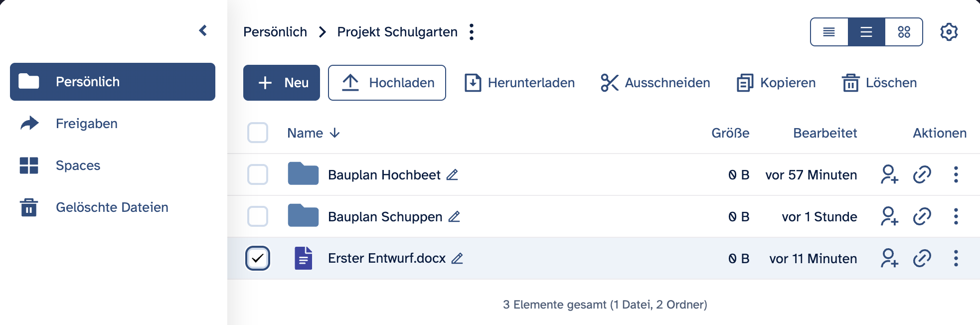Rename Erster Entwurf.docx via pencil icon
Viewport: 980px width, 325px height.
(x=457, y=258)
